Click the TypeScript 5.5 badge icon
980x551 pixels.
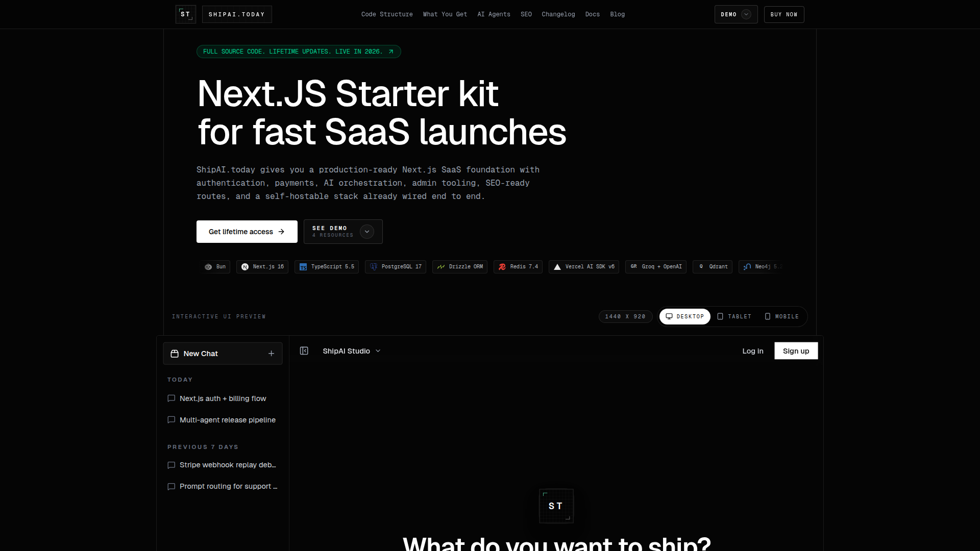tap(303, 267)
